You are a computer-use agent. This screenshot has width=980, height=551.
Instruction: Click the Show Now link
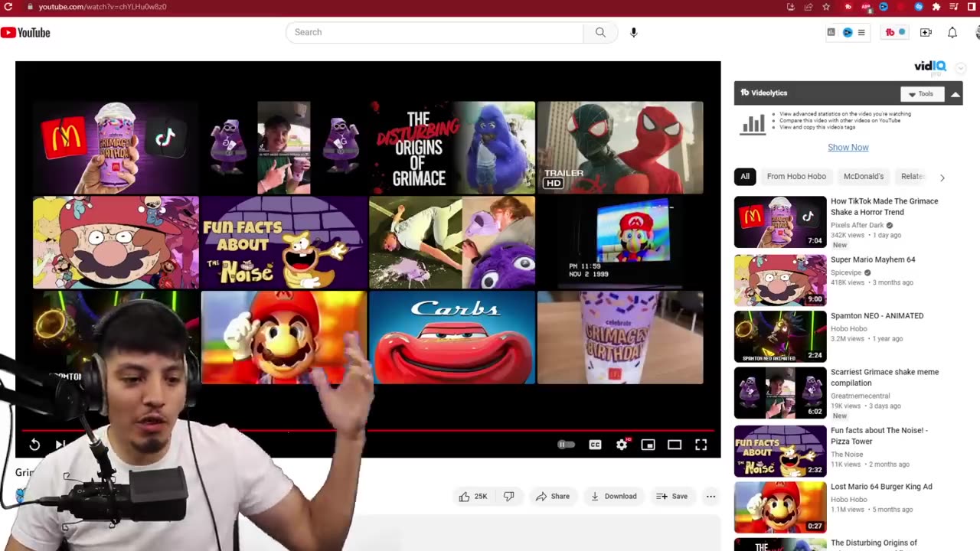pos(848,147)
